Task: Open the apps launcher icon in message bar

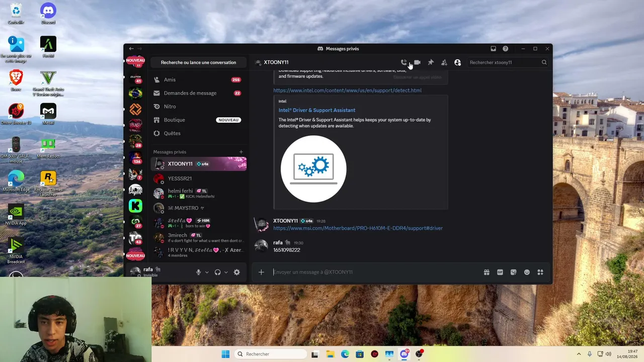Action: [540, 272]
